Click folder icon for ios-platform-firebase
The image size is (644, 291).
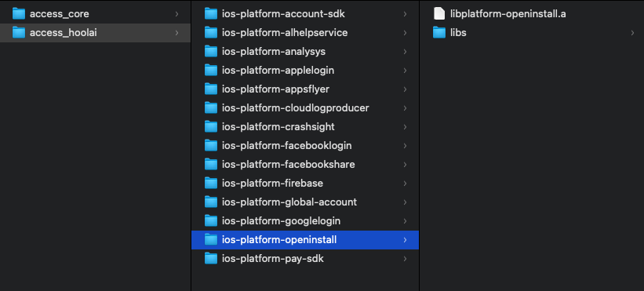(x=211, y=184)
